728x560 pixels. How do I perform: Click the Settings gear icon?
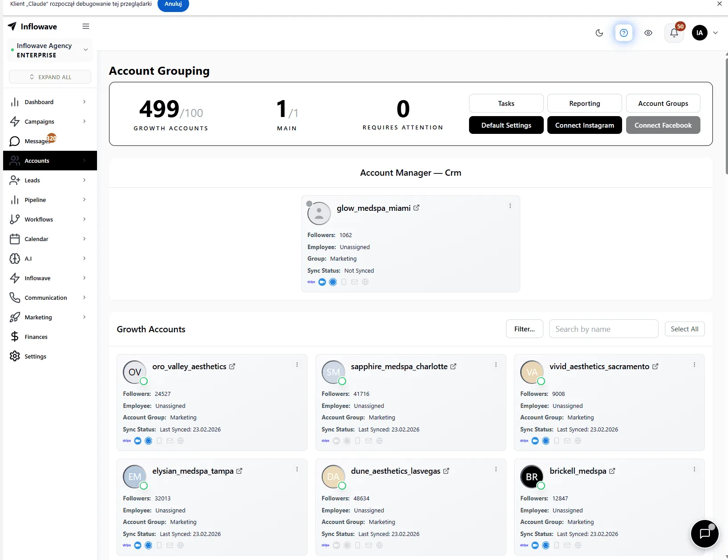coord(15,356)
